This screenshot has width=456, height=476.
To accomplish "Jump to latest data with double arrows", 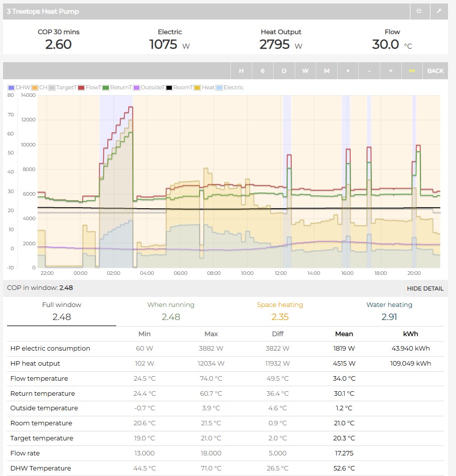I will [x=412, y=71].
